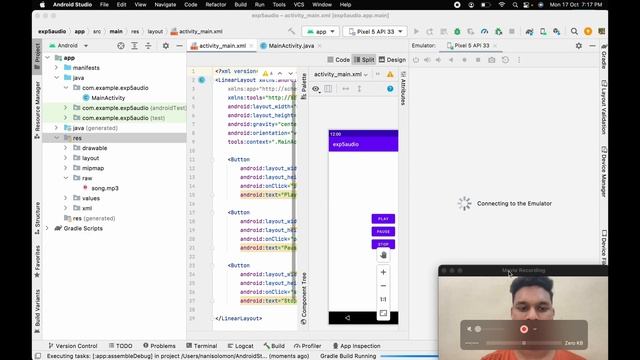Image resolution: width=640 pixels, height=360 pixels.
Task: Open the Logcat tool window
Action: coord(240,346)
